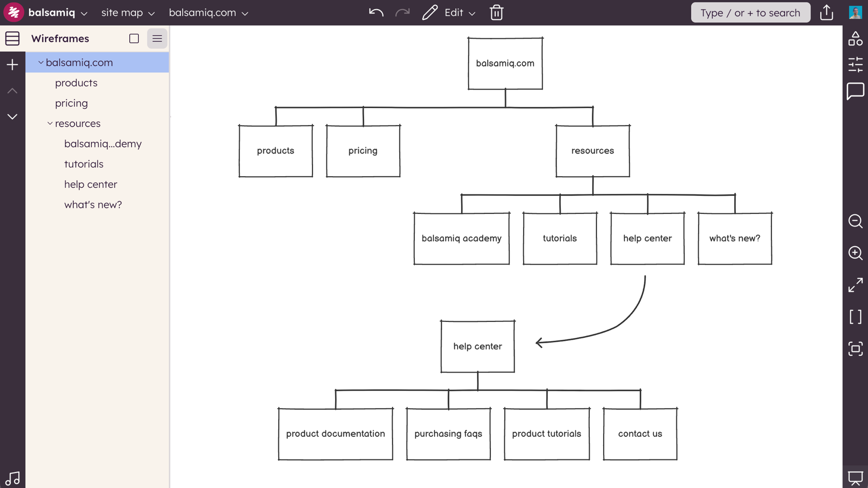Click the trash delete icon
The image size is (868, 488).
click(496, 13)
